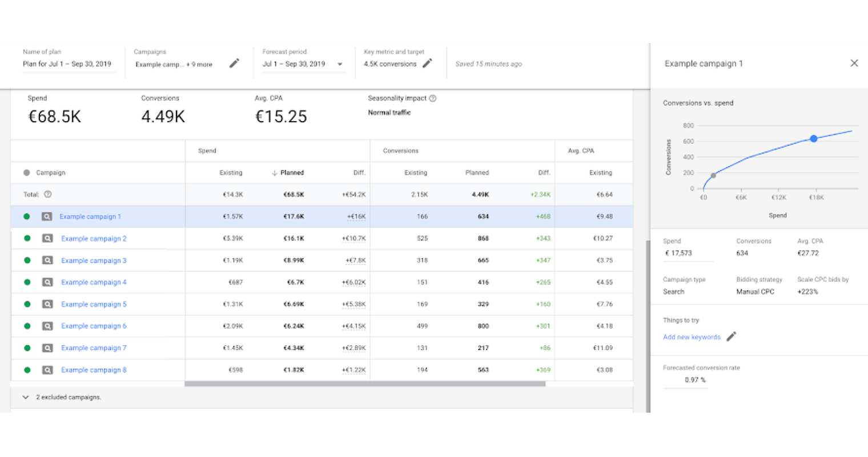868x457 pixels.
Task: Open Example campaign 6 link
Action: 94,326
